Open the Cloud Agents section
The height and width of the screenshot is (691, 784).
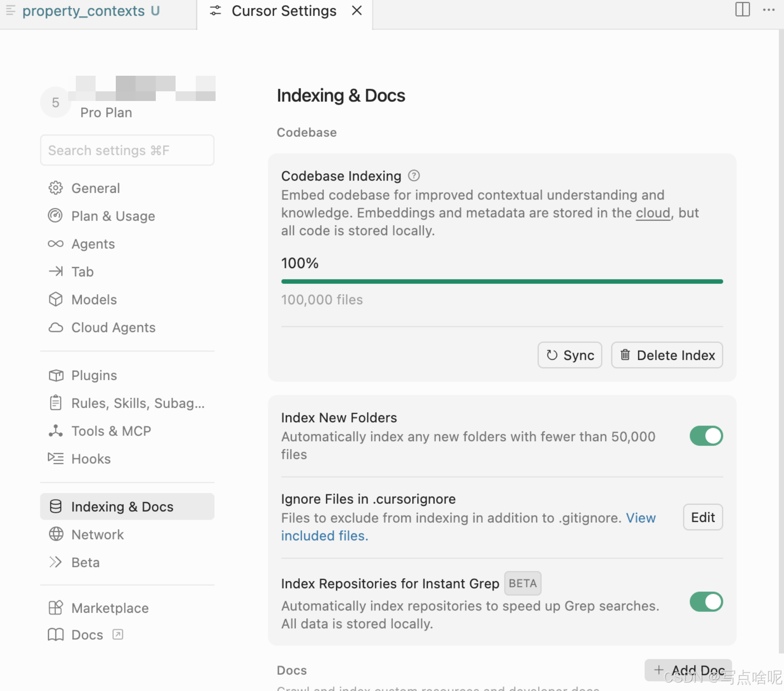pos(113,327)
